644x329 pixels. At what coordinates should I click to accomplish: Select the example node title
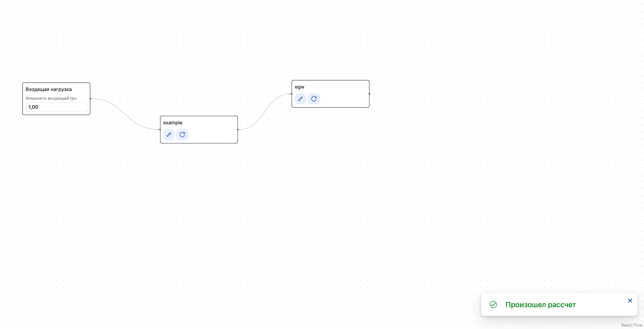point(173,123)
